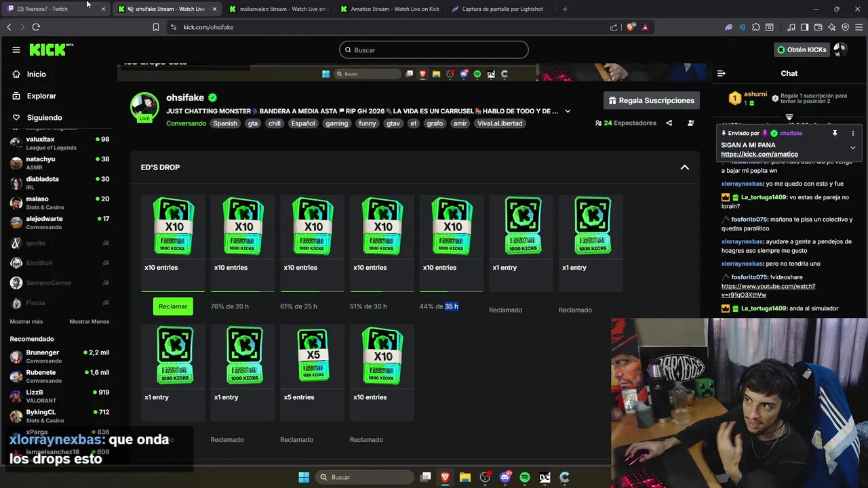Click the Kick Buscar search field
Screen dimensions: 868x488
[433, 49]
